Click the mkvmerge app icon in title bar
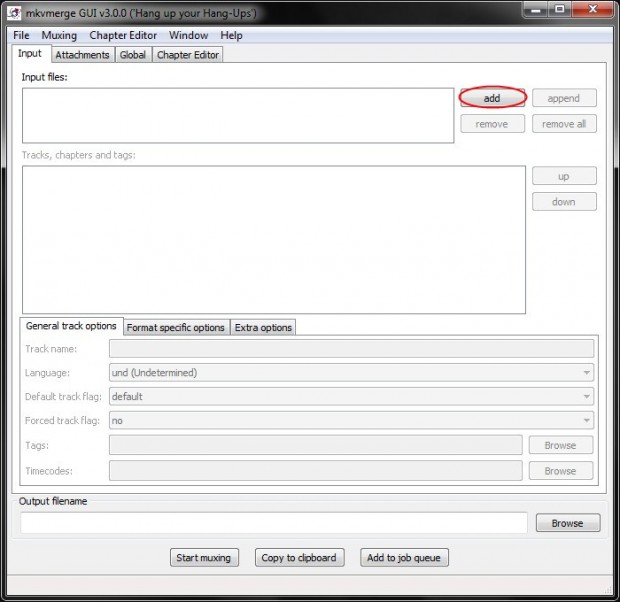 tap(14, 13)
